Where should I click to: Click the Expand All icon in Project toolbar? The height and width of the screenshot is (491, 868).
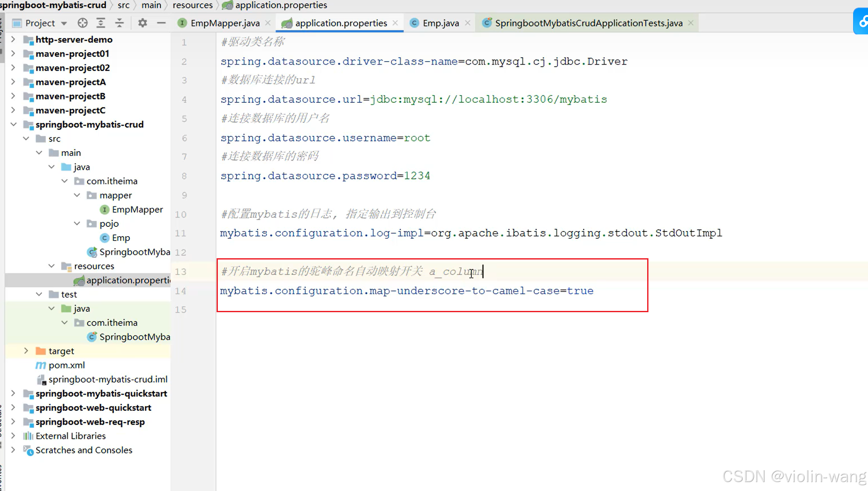click(x=101, y=23)
